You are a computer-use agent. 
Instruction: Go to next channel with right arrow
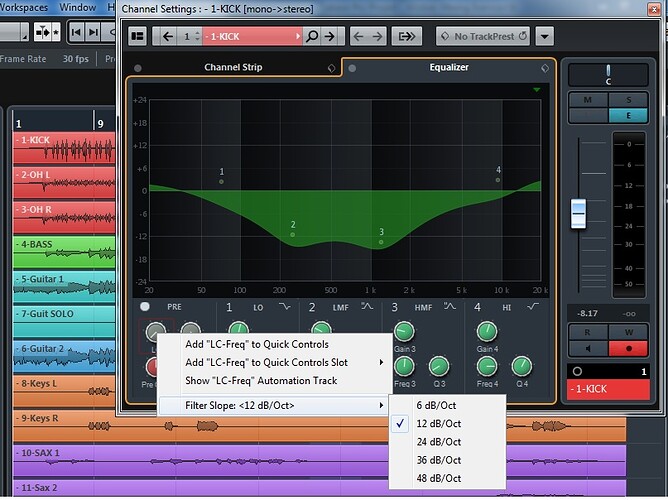(x=329, y=36)
